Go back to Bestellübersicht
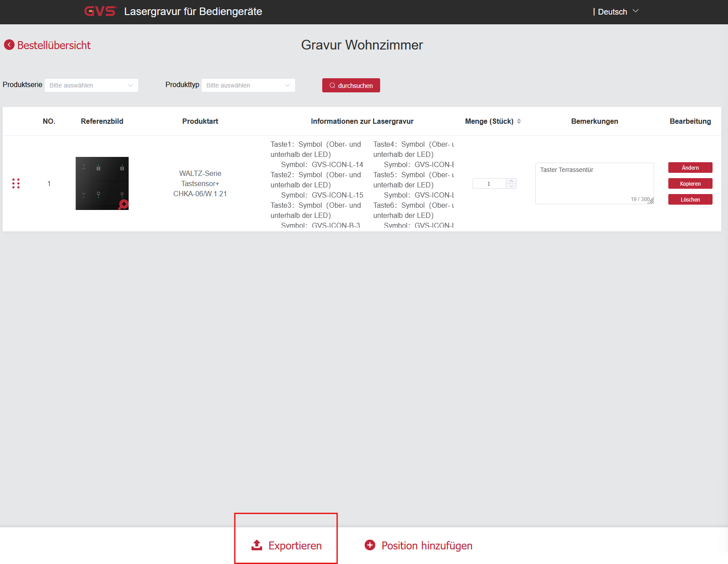 tap(53, 45)
